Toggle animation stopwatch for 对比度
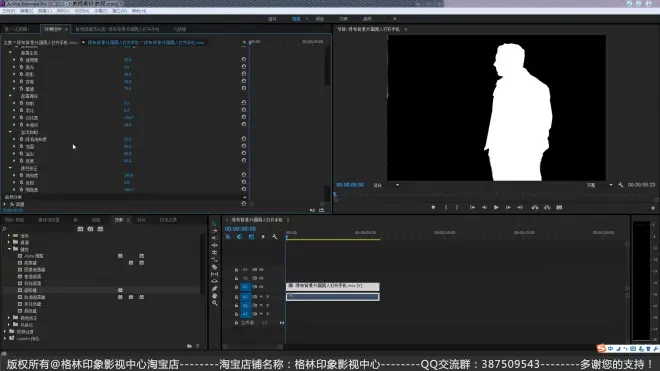 tap(21, 117)
